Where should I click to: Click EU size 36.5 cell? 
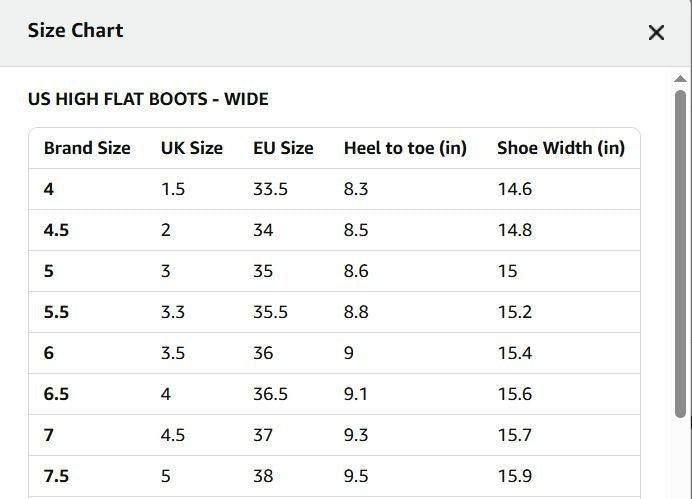pyautogui.click(x=270, y=394)
